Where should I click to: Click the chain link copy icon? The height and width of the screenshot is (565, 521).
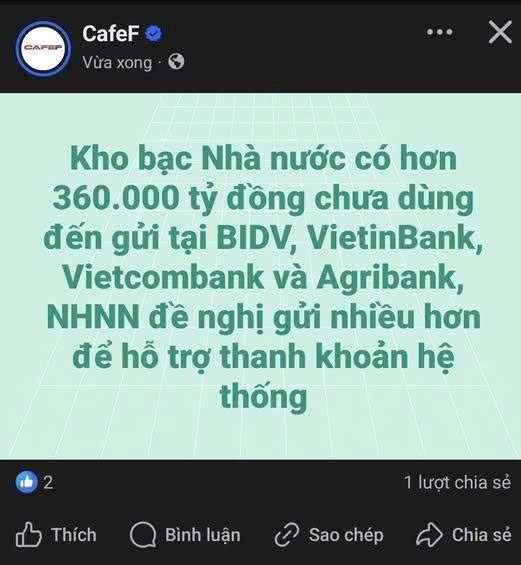[287, 535]
